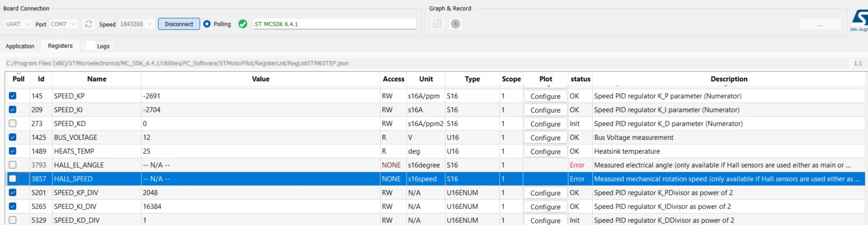Click the SPEED_KP_DIV value 2048
This screenshot has height=225, width=868.
[150, 193]
